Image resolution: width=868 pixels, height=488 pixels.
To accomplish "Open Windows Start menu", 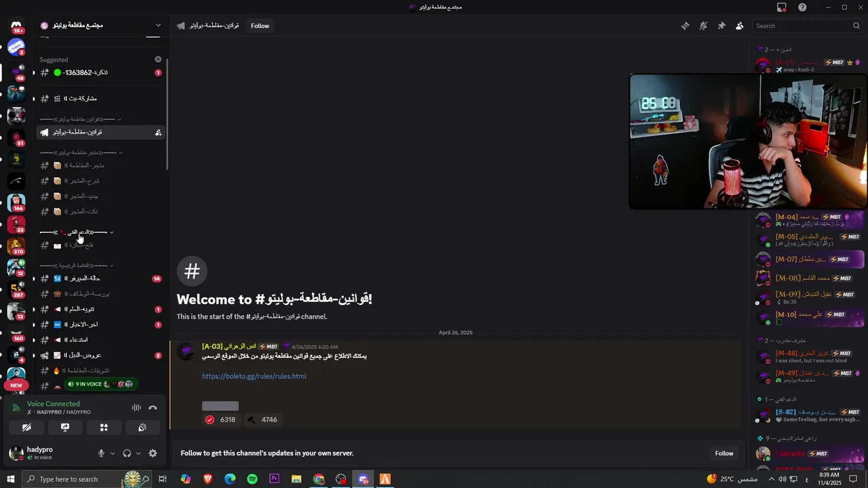I will tap(10, 479).
